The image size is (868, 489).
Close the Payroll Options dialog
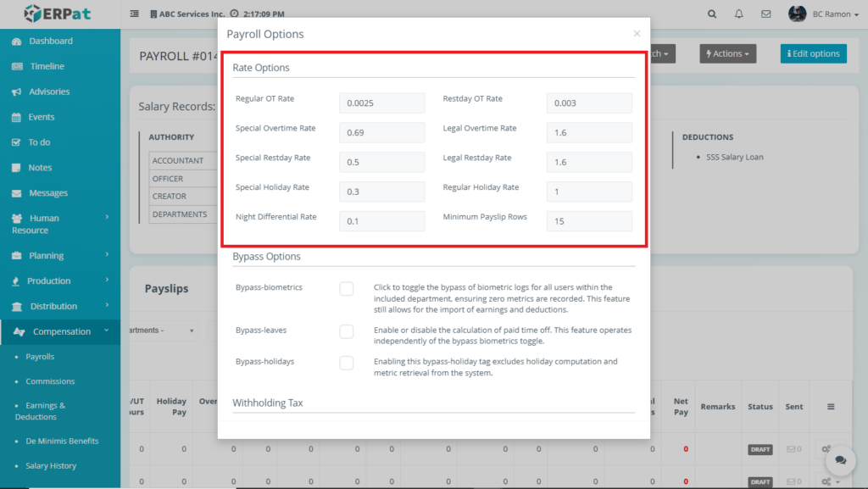pos(637,34)
